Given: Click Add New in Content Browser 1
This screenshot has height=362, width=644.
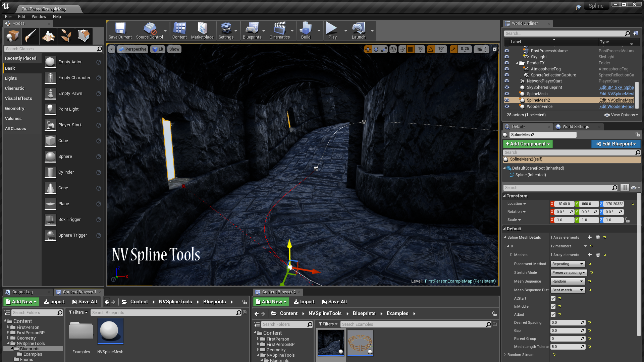Looking at the screenshot, I should point(21,302).
